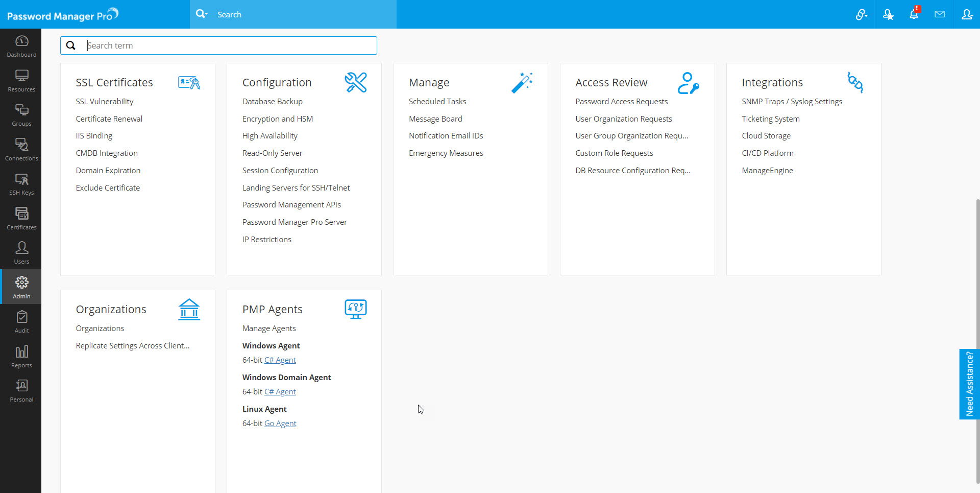Click the Manage magic wand icon
980x493 pixels.
522,82
